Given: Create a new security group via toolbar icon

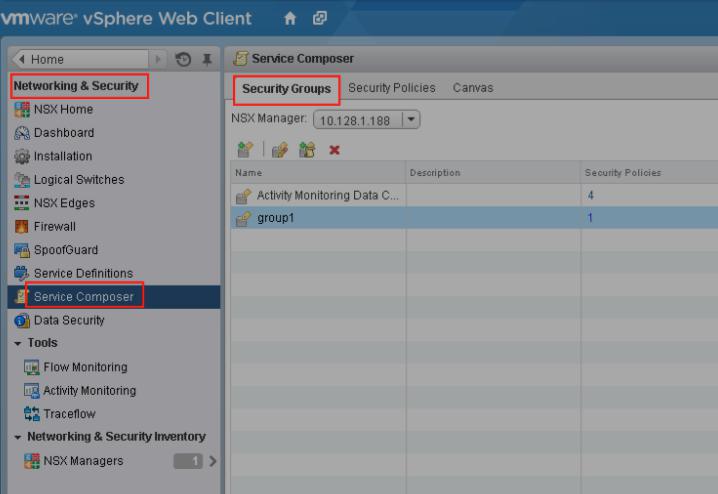Looking at the screenshot, I should 245,150.
